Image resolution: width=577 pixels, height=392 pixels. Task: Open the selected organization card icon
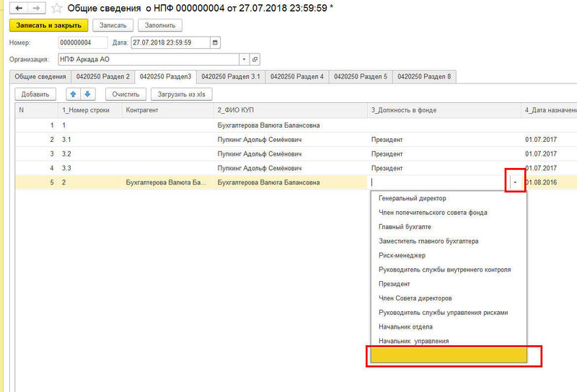[x=255, y=59]
